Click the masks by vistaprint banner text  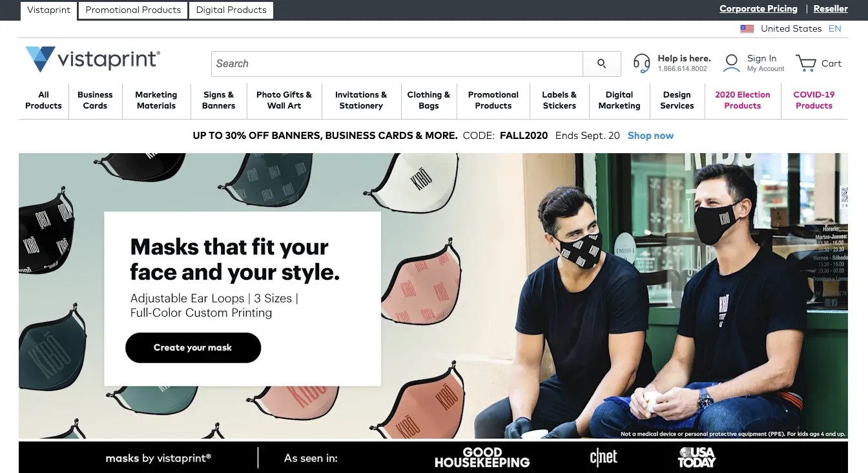[158, 458]
